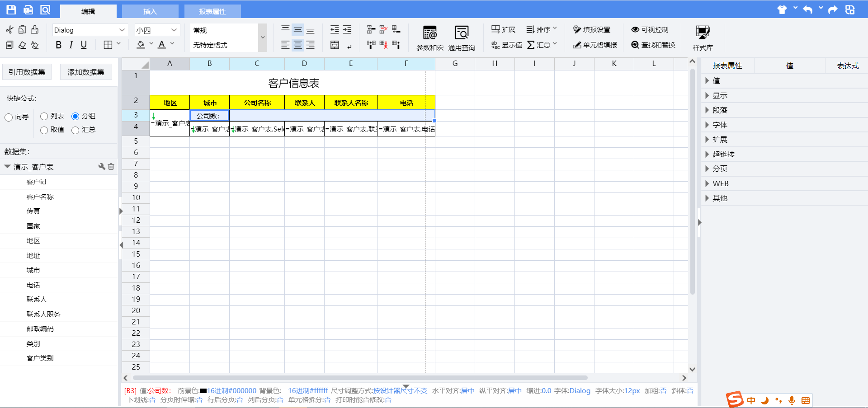Expand the 字体 property section
Viewport: 868px width, 408px height.
pyautogui.click(x=707, y=125)
